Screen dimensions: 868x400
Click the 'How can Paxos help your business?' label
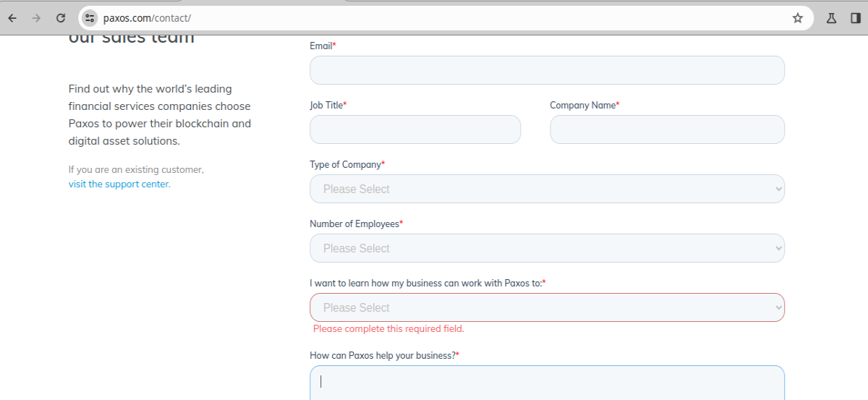[384, 355]
